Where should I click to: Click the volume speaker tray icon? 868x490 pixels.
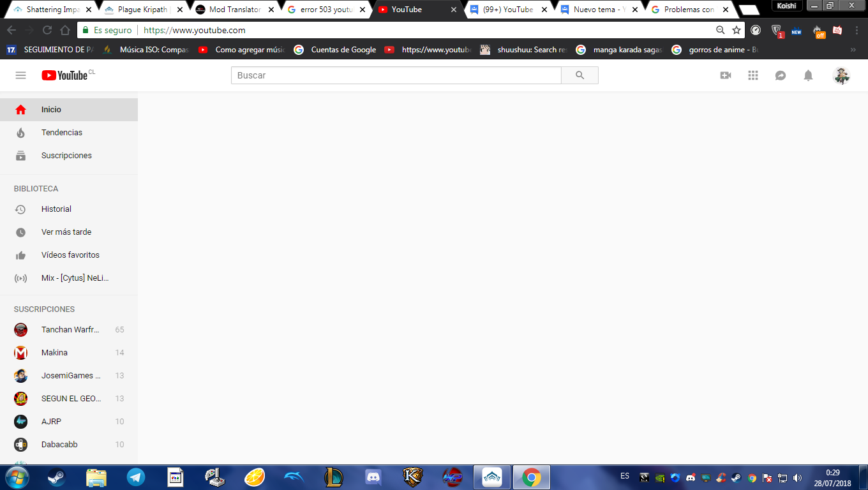(x=797, y=477)
